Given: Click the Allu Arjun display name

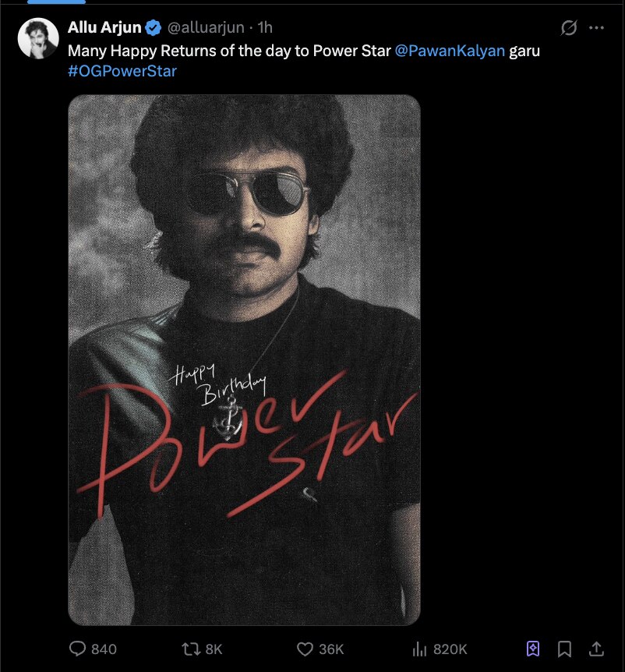Looking at the screenshot, I should pyautogui.click(x=104, y=27).
